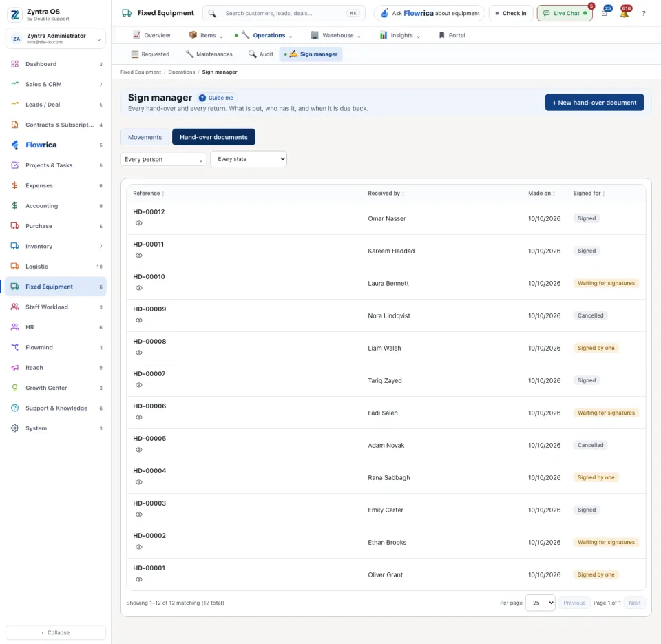Open the Every state filter dropdown
Screen dimensions: 661x644
[x=249, y=159]
